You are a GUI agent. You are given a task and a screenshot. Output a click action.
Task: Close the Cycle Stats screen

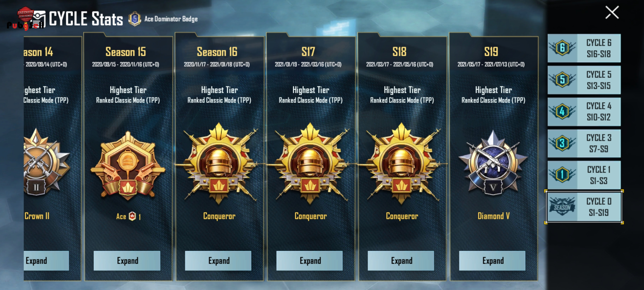[x=612, y=12]
